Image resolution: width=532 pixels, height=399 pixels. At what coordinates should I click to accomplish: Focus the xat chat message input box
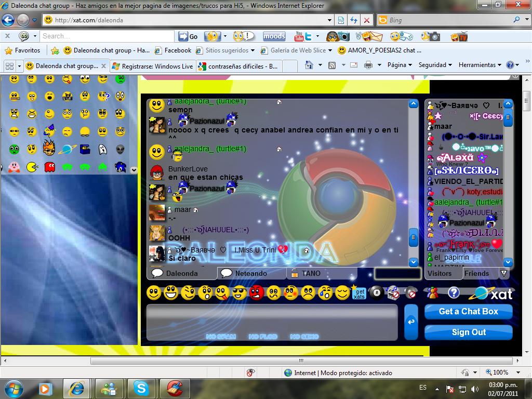pos(272,322)
